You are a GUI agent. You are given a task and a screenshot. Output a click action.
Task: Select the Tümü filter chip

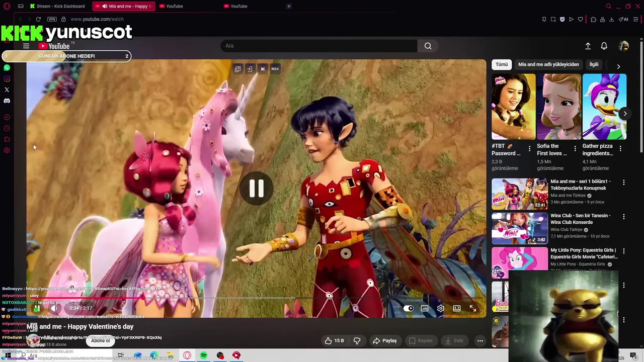coord(502,64)
